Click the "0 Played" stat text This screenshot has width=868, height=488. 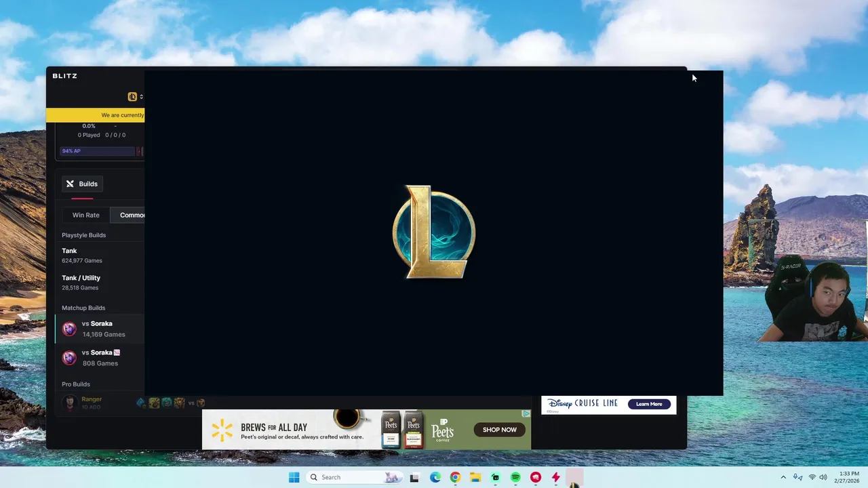point(89,135)
